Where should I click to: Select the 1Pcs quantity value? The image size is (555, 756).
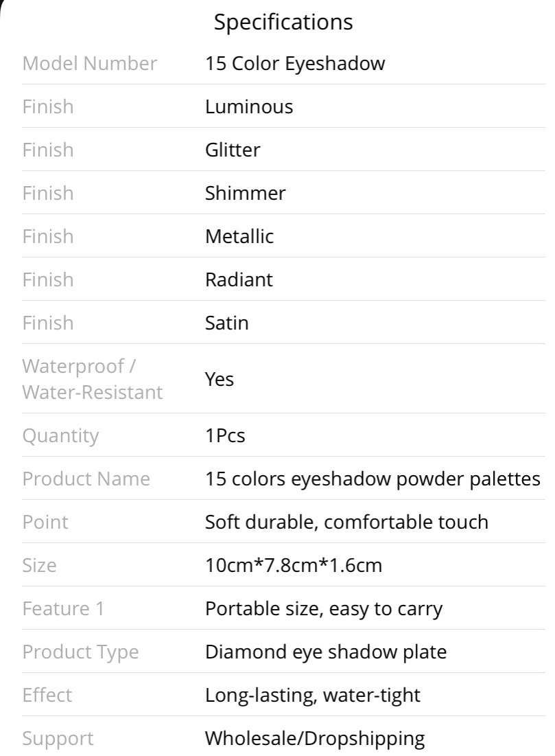(x=225, y=435)
